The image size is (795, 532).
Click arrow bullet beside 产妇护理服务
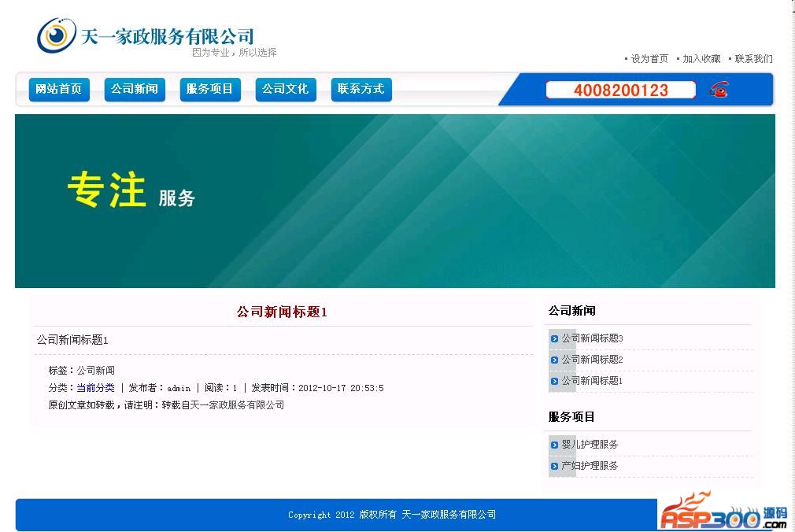[x=554, y=467]
